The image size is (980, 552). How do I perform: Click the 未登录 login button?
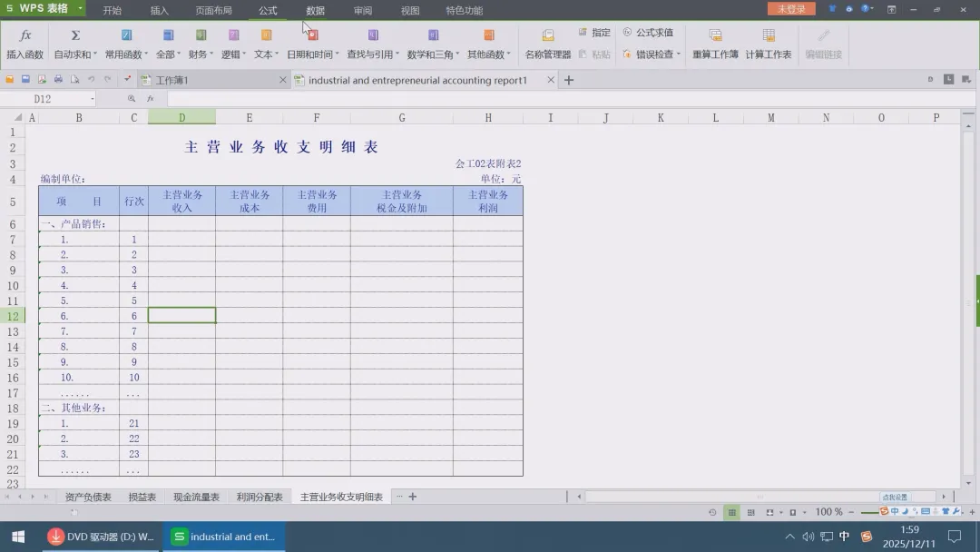(791, 9)
